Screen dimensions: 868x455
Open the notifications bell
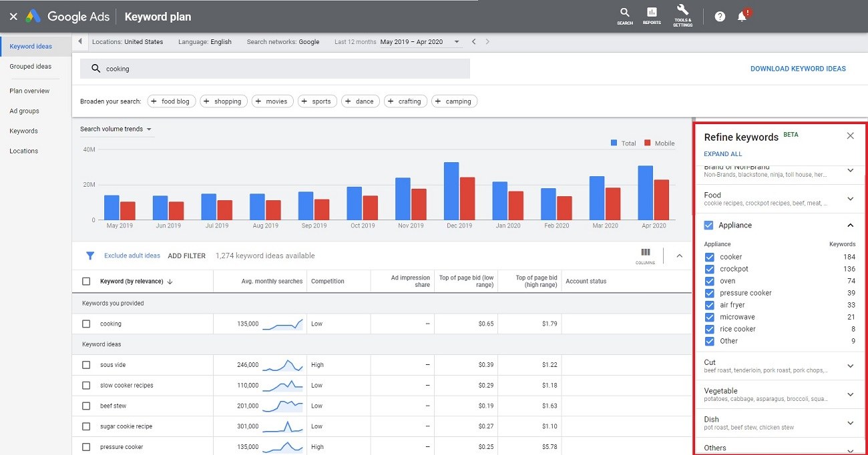(742, 16)
